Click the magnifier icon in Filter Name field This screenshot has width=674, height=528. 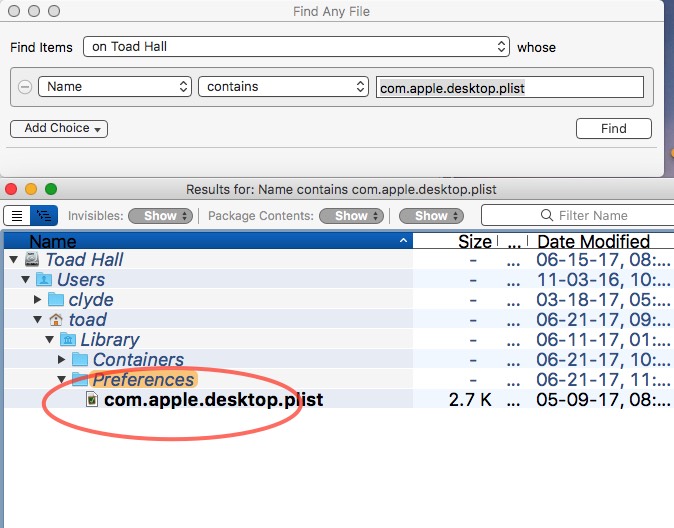pyautogui.click(x=547, y=215)
